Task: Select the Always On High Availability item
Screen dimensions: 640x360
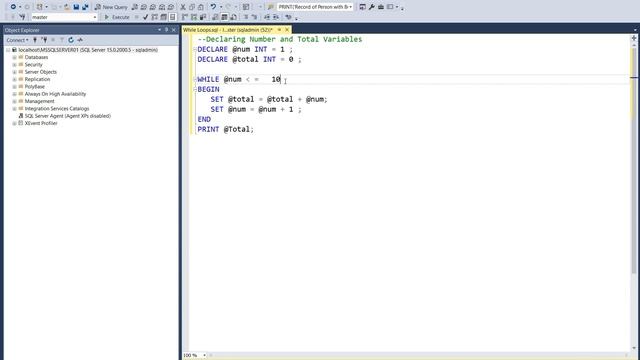Action: 55,94
